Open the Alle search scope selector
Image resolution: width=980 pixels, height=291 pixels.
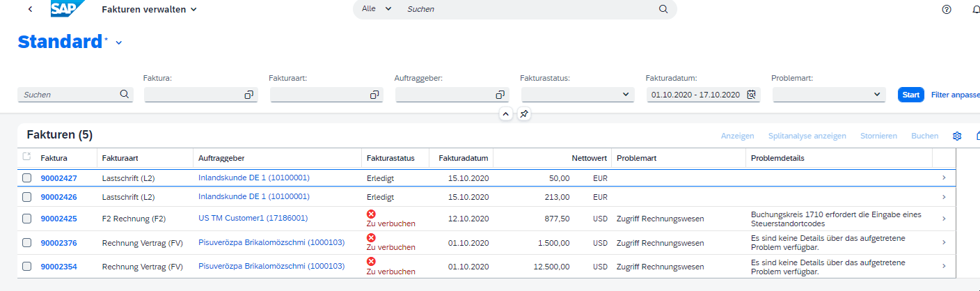(x=377, y=9)
